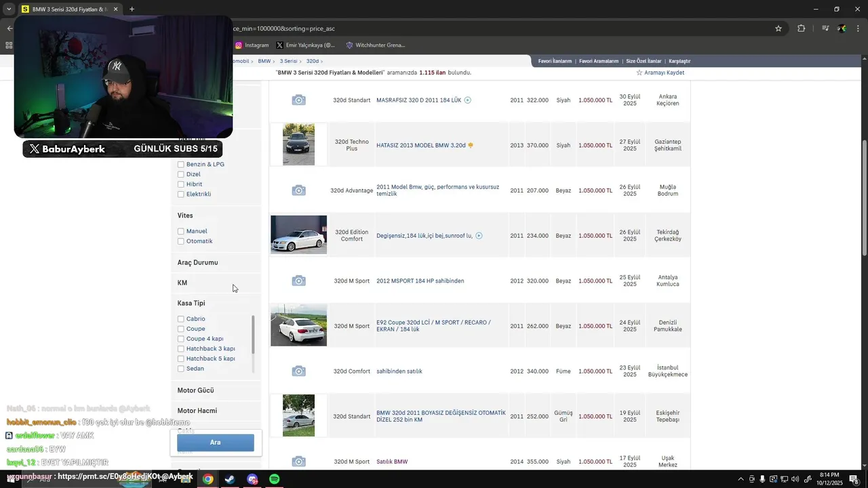The width and height of the screenshot is (868, 488).
Task: Collapse the Vites filter section
Action: click(x=185, y=216)
